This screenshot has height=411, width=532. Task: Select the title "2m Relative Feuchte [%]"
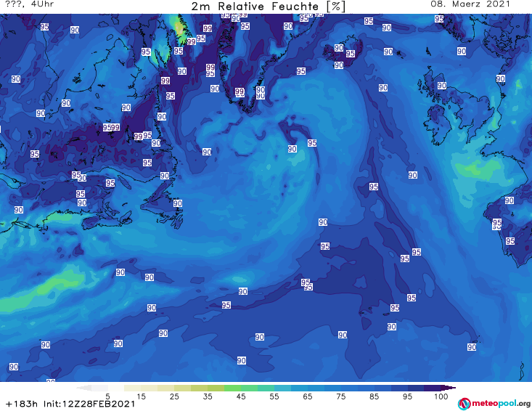(269, 6)
